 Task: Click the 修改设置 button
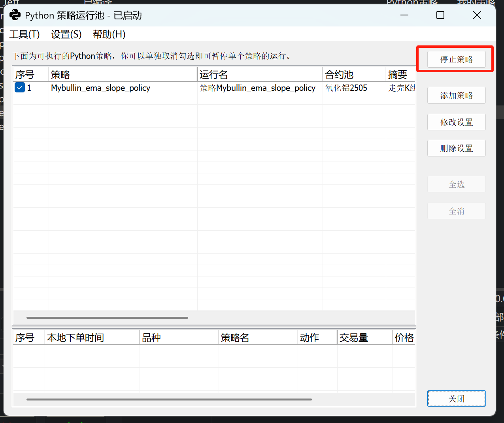point(457,122)
